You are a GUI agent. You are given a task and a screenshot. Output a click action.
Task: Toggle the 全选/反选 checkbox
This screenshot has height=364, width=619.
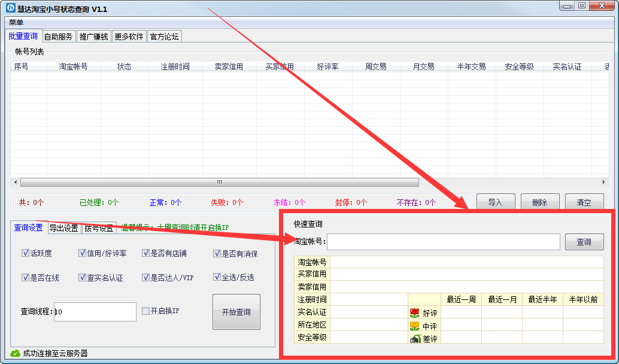217,277
